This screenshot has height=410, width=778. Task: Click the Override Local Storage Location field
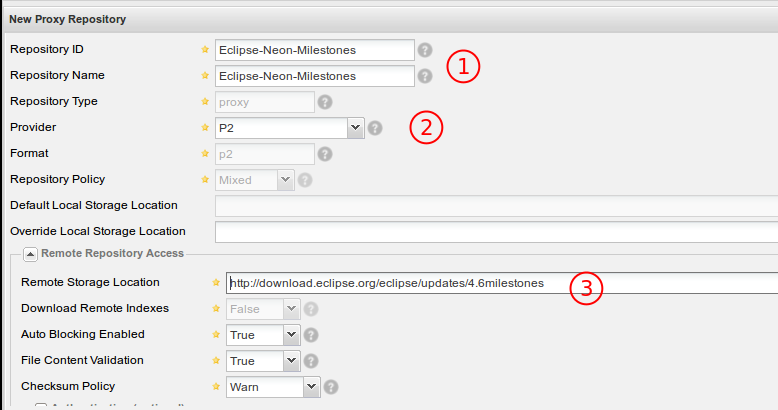[496, 232]
